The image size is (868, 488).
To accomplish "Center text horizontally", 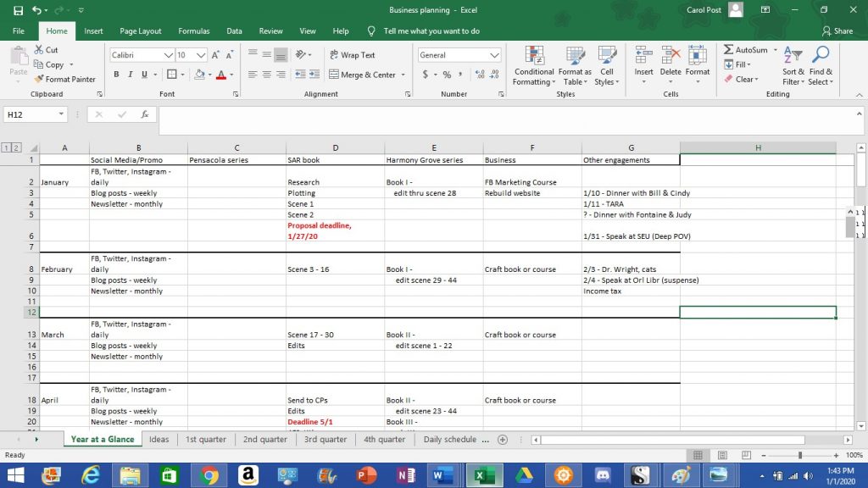I will point(267,75).
